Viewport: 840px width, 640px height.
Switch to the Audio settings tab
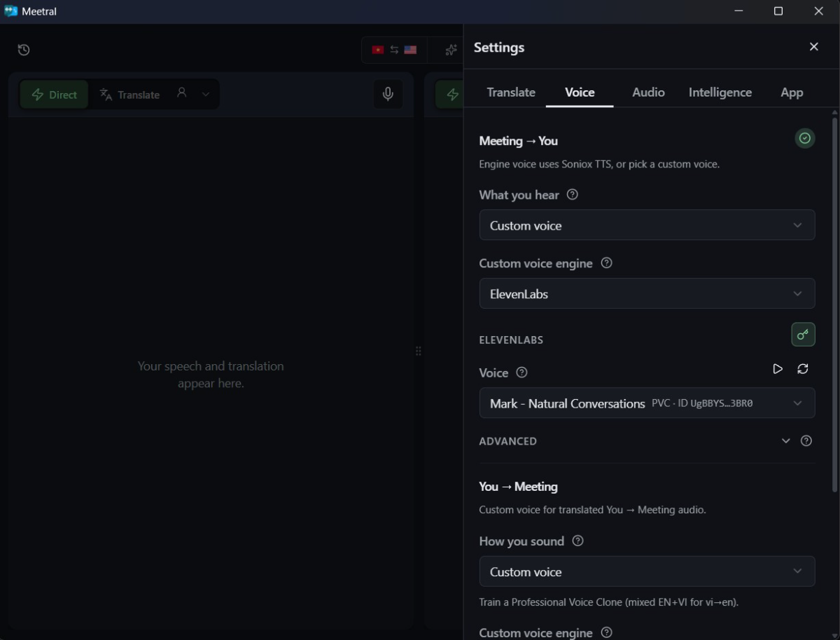tap(648, 92)
